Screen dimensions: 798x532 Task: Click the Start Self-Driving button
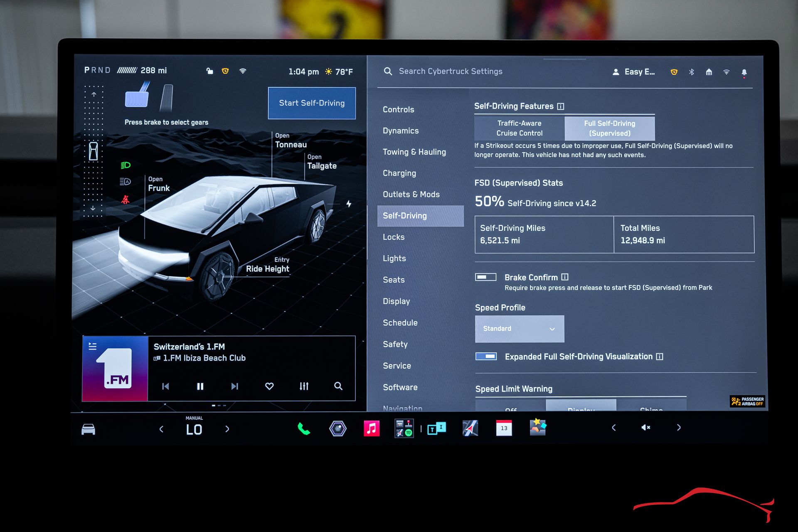312,103
